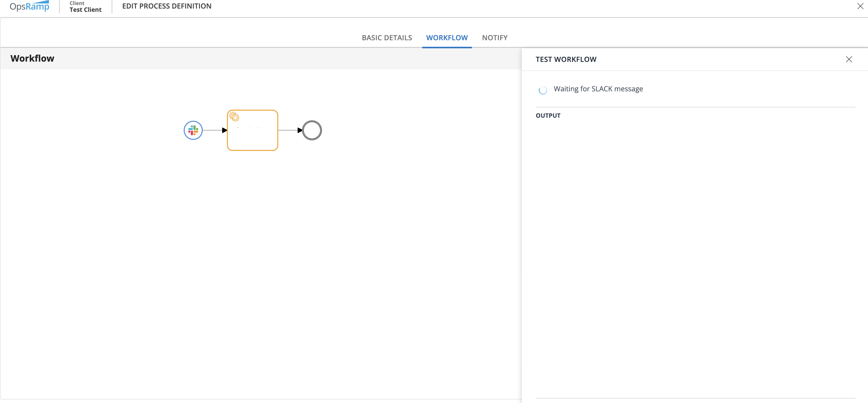
Task: Switch to the Basic Details tab
Action: (x=386, y=38)
